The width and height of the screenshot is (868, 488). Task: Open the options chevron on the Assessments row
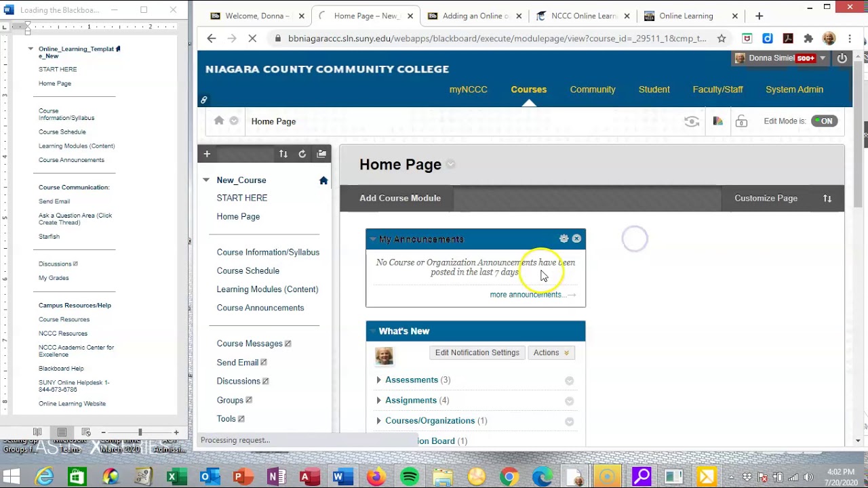click(570, 381)
